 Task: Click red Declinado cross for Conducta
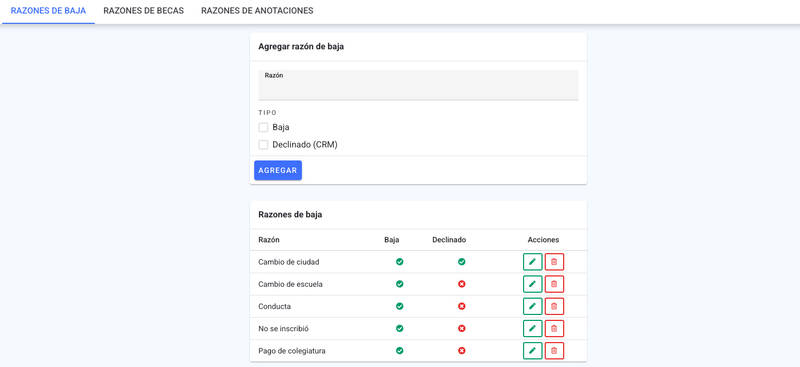coord(462,306)
